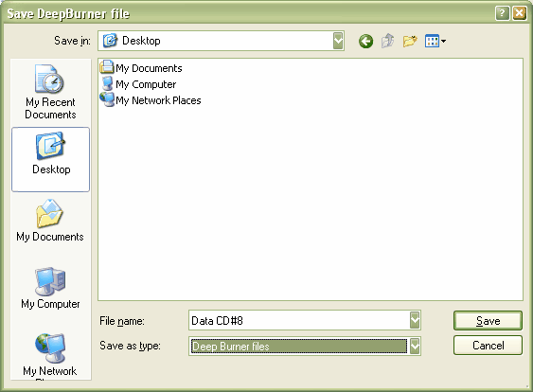533x392 pixels.
Task: Open My Network Places in places bar
Action: click(50, 356)
